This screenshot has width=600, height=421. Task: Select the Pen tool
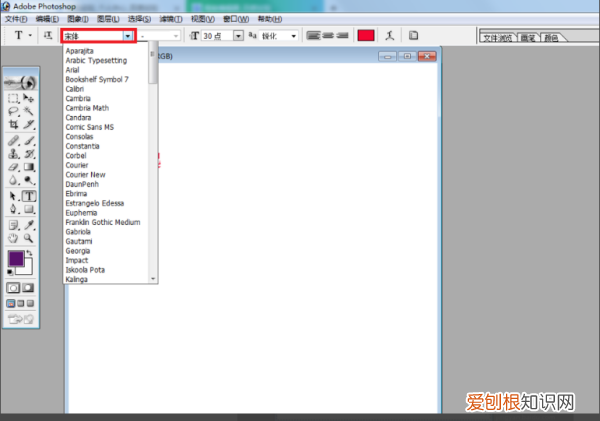pos(13,209)
